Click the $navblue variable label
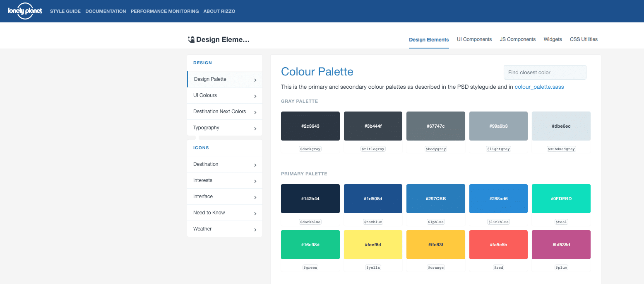 pyautogui.click(x=373, y=222)
